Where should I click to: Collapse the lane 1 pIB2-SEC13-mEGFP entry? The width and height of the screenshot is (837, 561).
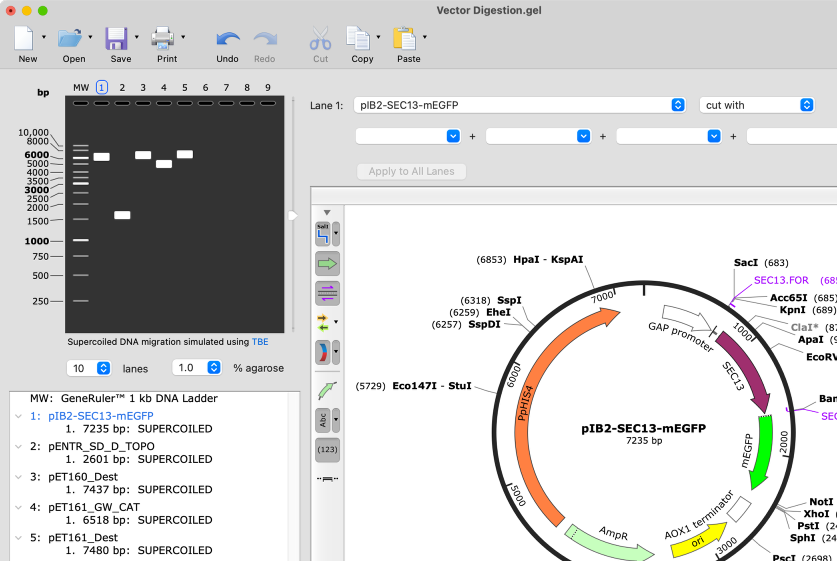coord(19,416)
